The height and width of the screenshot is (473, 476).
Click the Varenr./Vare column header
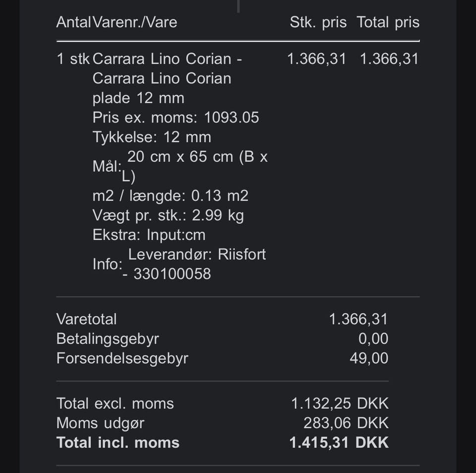(x=135, y=22)
